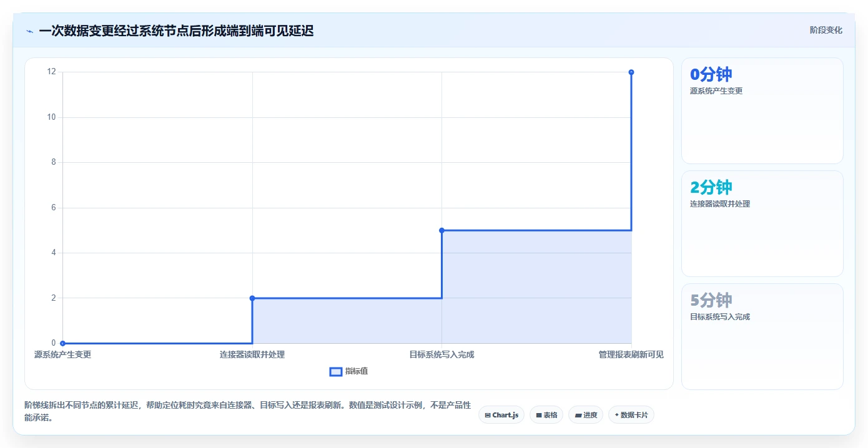
Task: Click the lightning icon beside the title
Action: [29, 31]
